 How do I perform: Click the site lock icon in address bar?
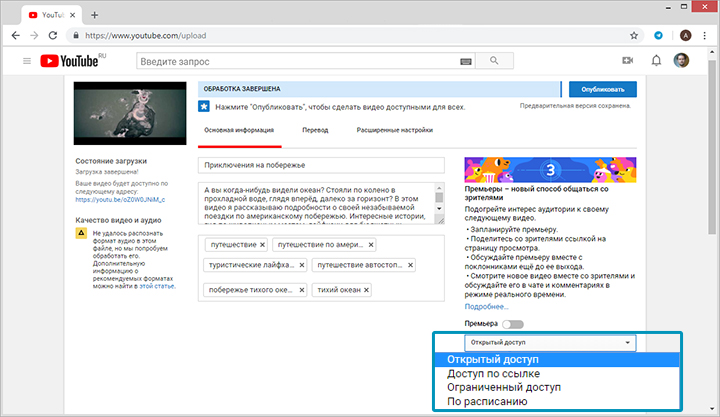(76, 35)
